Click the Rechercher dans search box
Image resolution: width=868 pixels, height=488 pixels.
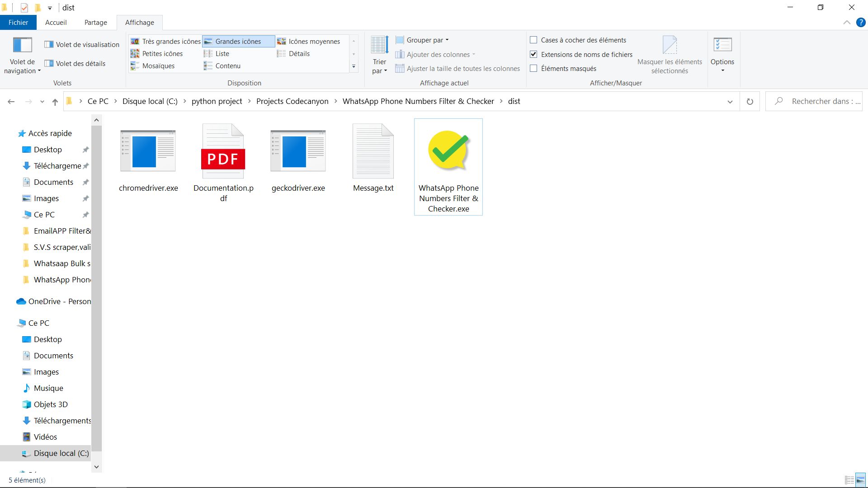click(814, 102)
